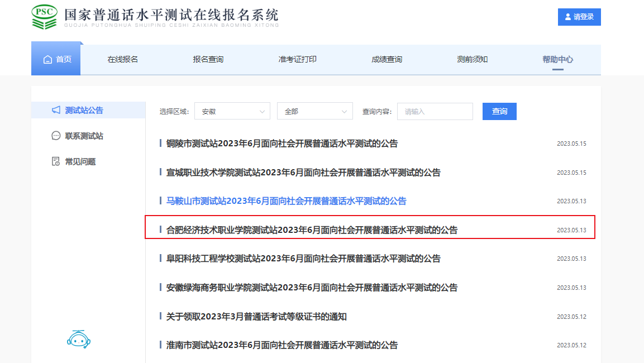Viewport: 644px width, 363px height.
Task: Click the 请登录 login button
Action: coord(579,17)
